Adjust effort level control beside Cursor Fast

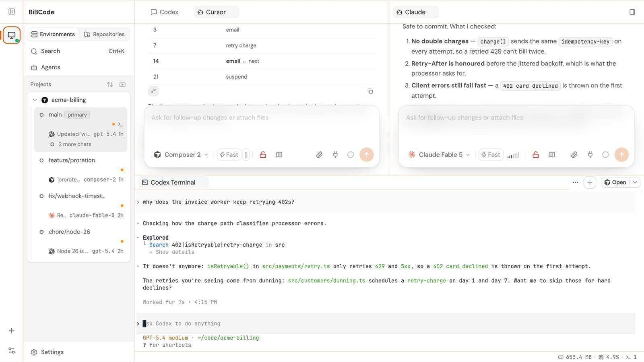(246, 154)
